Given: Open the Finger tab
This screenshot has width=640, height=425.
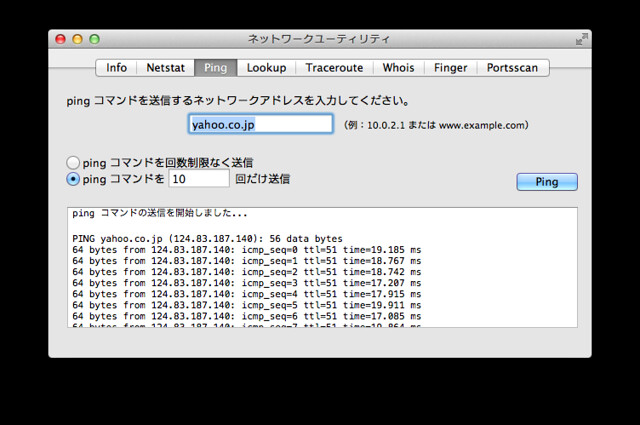Looking at the screenshot, I should [x=450, y=68].
